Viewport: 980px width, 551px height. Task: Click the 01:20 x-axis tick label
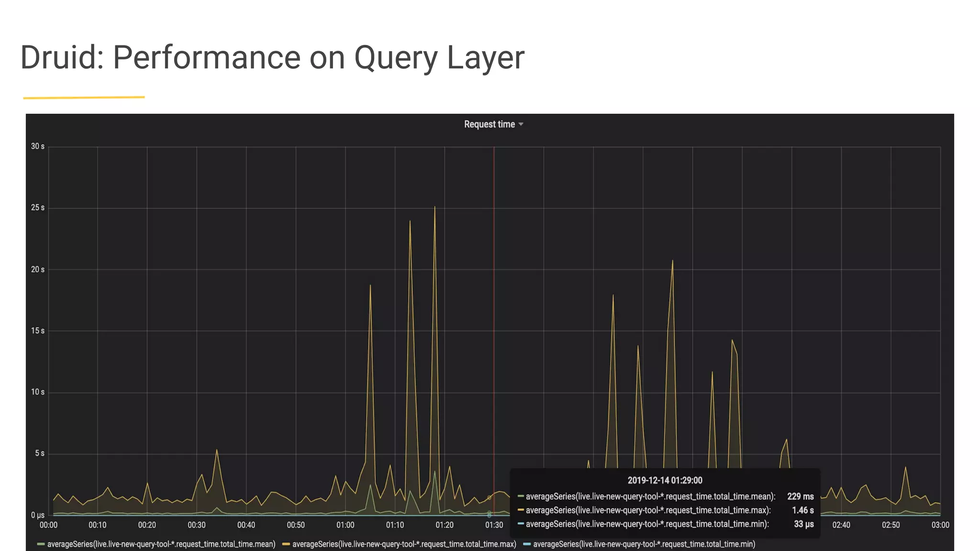[445, 525]
